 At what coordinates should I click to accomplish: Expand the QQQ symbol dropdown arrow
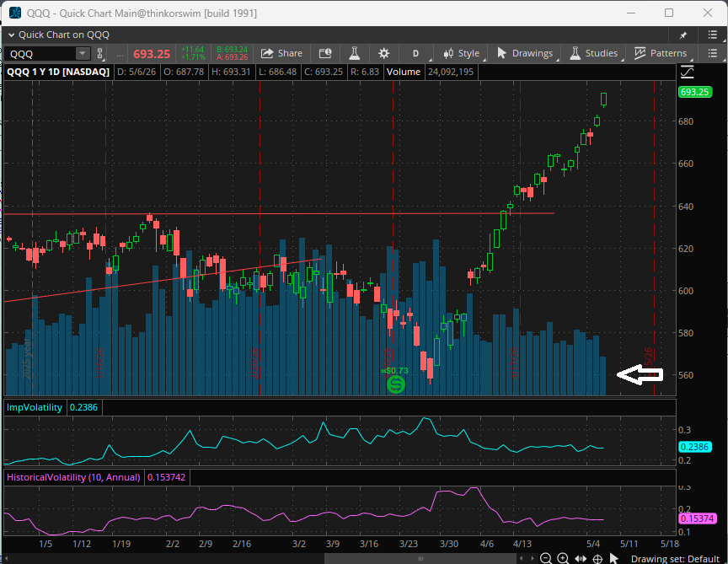point(83,53)
